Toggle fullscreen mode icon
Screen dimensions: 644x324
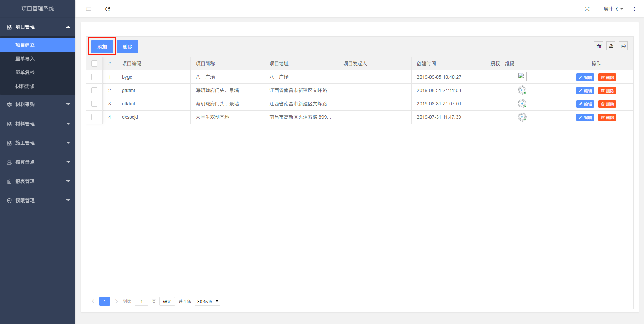(587, 9)
